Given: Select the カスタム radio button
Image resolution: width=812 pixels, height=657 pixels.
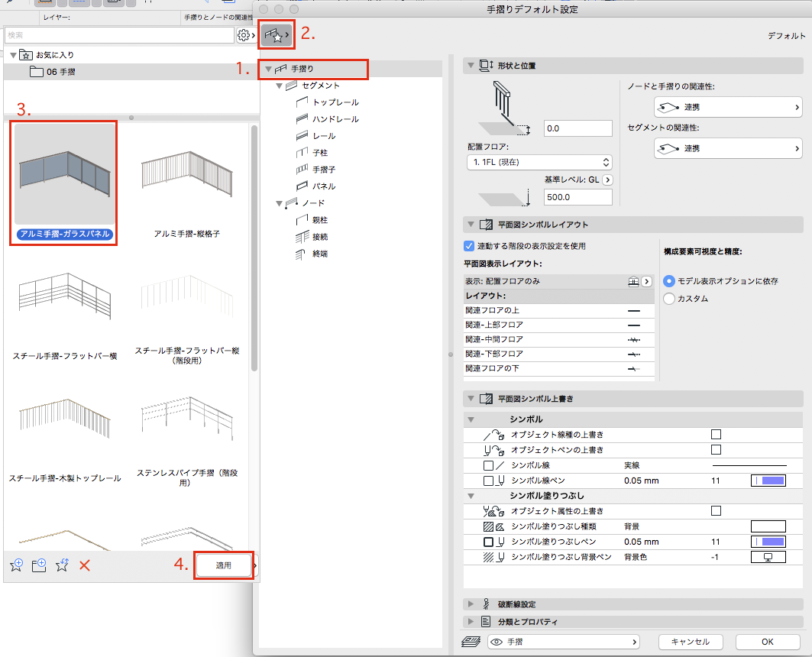Looking at the screenshot, I should click(x=670, y=299).
